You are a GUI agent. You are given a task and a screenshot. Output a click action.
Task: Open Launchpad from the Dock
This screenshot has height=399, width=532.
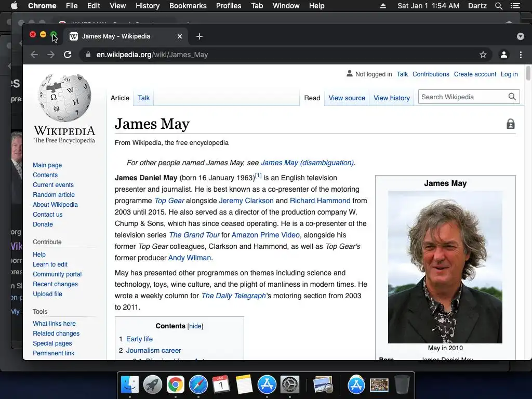(x=153, y=385)
